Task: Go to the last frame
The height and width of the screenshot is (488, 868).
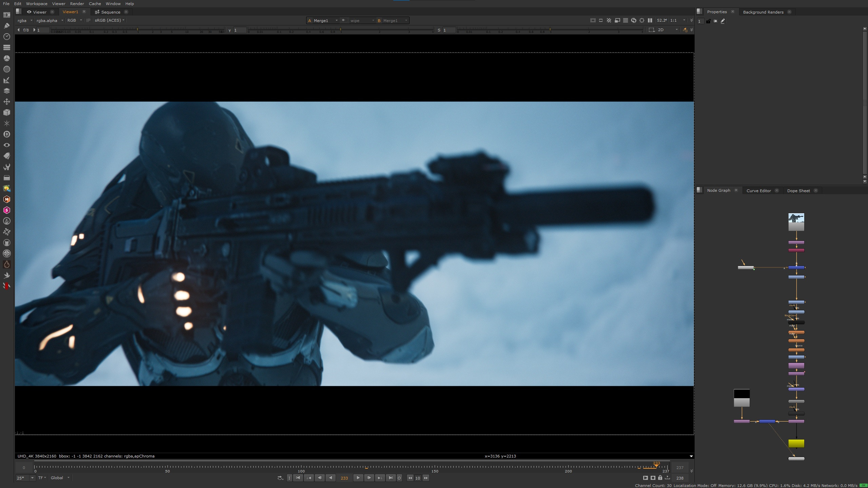Action: [x=391, y=478]
